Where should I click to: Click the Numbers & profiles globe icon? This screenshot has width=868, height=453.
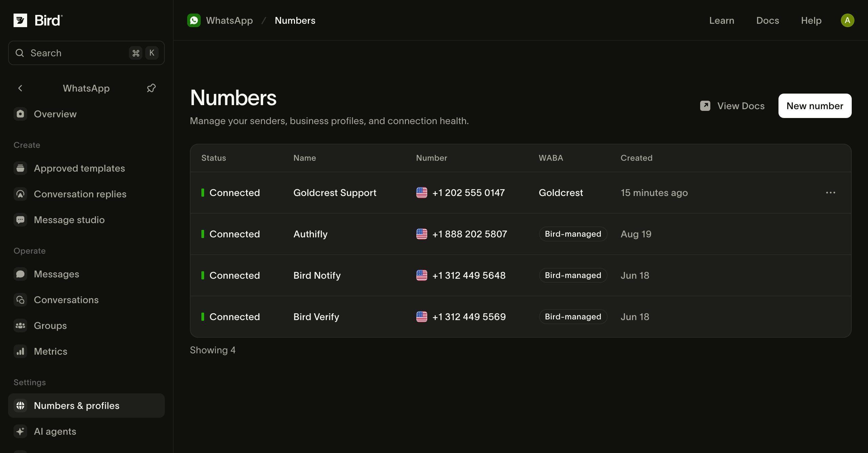(x=20, y=406)
